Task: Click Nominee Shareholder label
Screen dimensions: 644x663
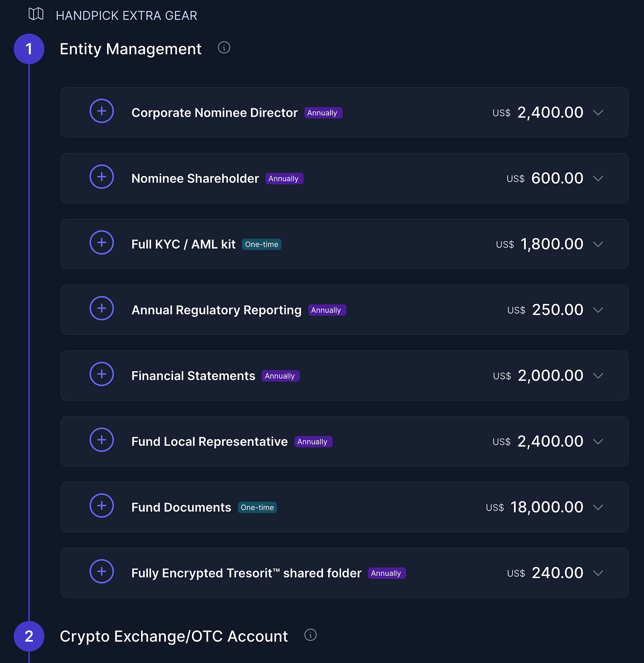Action: pyautogui.click(x=195, y=179)
